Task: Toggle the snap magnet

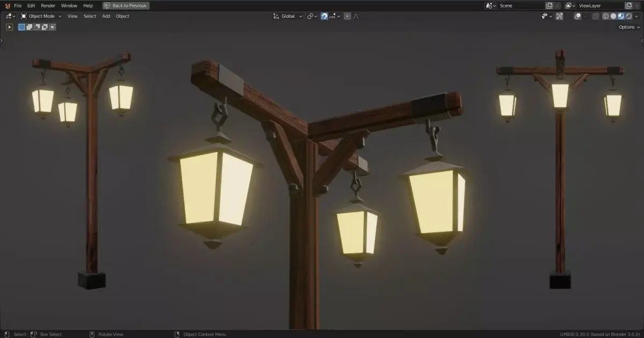Action: click(324, 16)
